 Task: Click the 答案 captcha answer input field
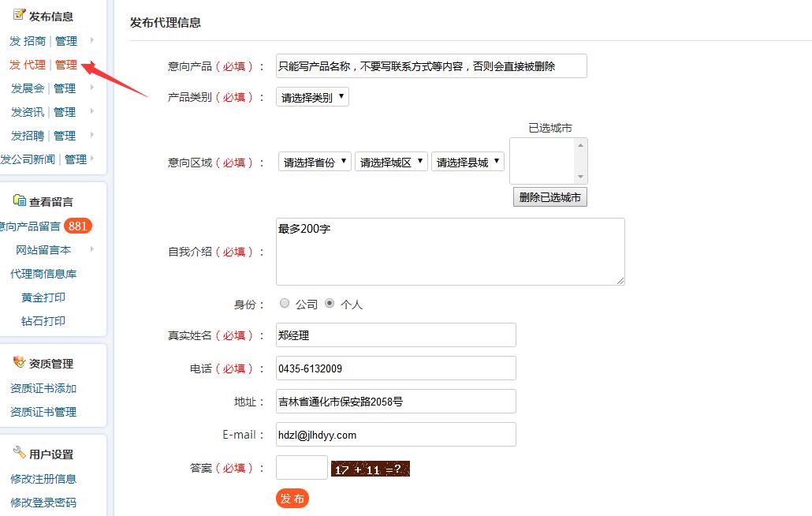click(301, 467)
